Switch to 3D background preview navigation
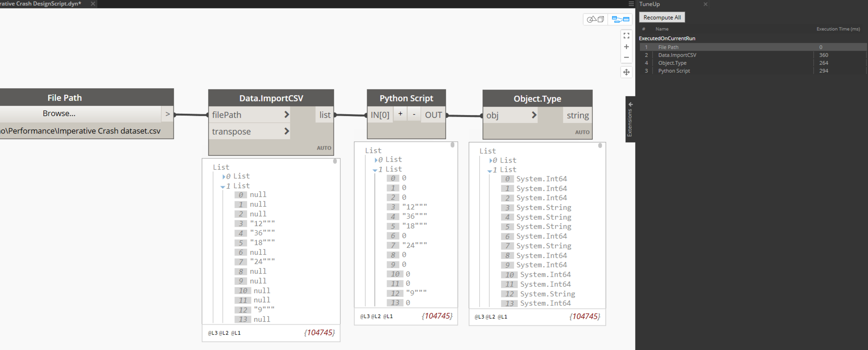Screen dimensions: 868x350 click(595, 19)
